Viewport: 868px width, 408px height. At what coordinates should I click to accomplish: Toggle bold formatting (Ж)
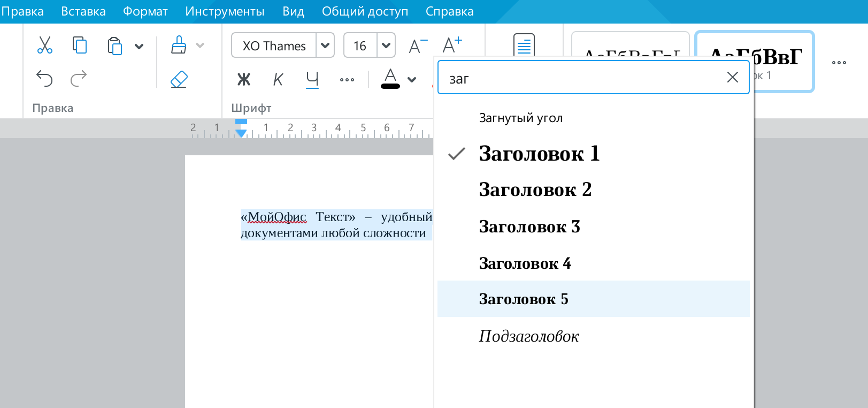click(244, 80)
